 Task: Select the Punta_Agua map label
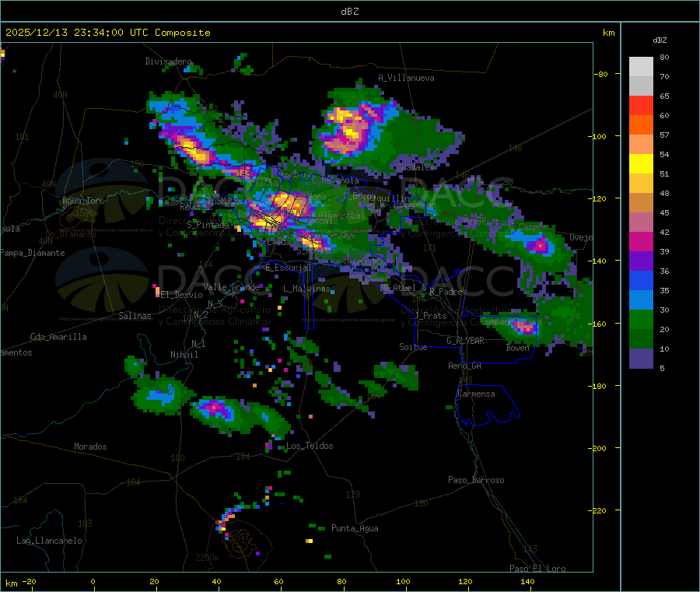pyautogui.click(x=355, y=528)
